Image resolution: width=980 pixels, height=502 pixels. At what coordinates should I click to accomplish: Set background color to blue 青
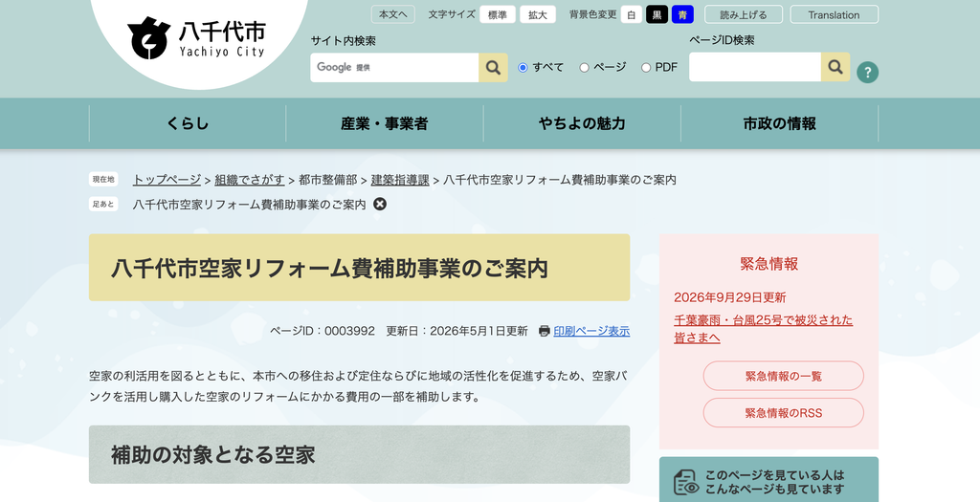tap(682, 14)
